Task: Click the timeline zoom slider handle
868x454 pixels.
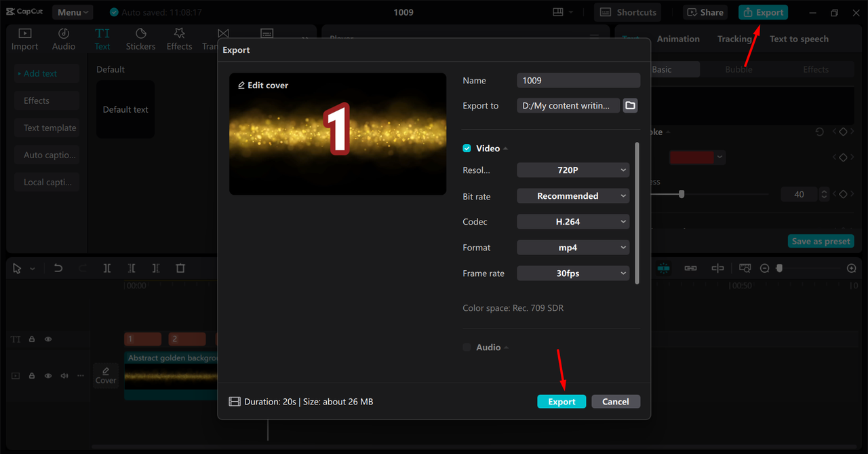Action: (x=779, y=268)
